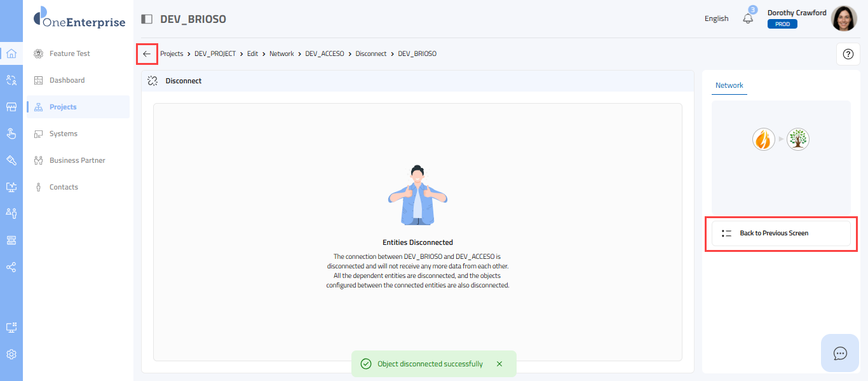Image resolution: width=868 pixels, height=381 pixels.
Task: Click the tree entity icon in Network diagram
Action: coord(798,139)
